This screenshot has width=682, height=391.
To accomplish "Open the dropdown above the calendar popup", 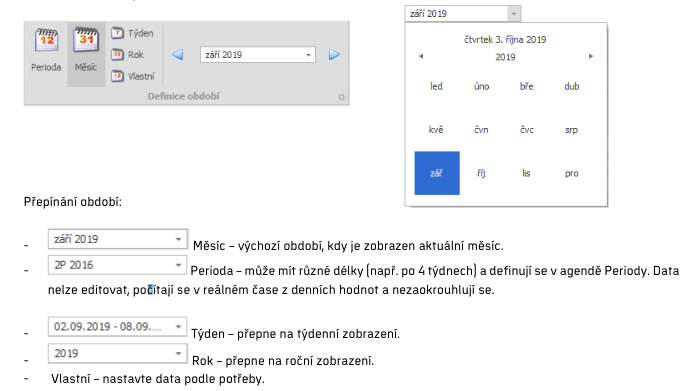I will 514,14.
